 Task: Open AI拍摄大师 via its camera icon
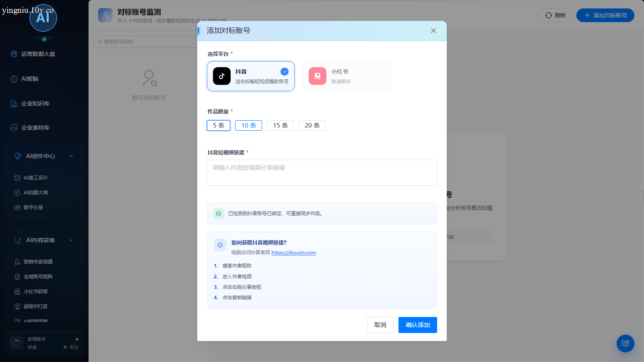[x=17, y=193]
